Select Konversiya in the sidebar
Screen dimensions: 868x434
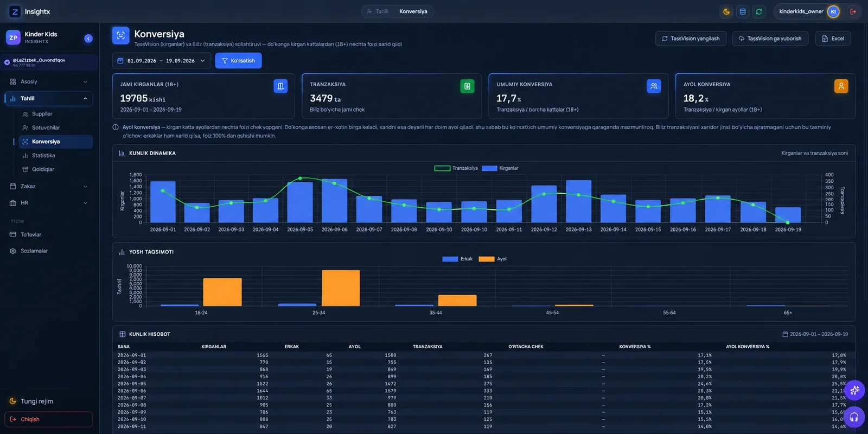tap(55, 142)
